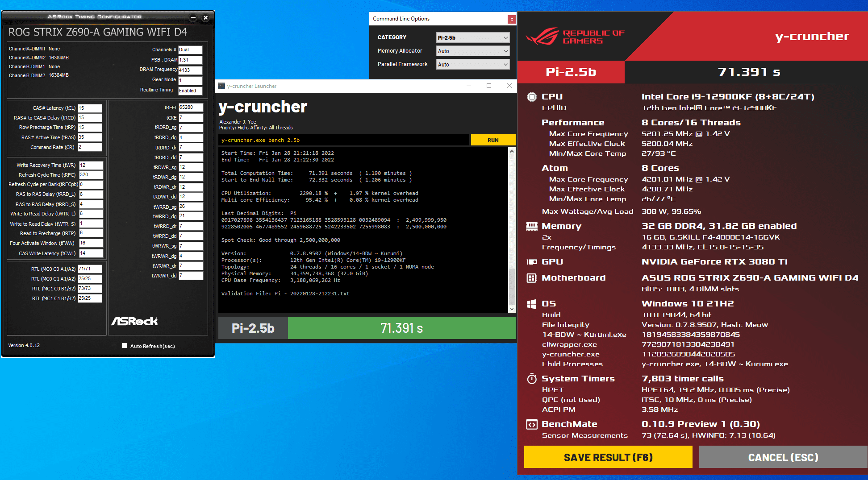The height and width of the screenshot is (480, 868).
Task: Click CANCEL (ESC) button
Action: click(x=783, y=457)
